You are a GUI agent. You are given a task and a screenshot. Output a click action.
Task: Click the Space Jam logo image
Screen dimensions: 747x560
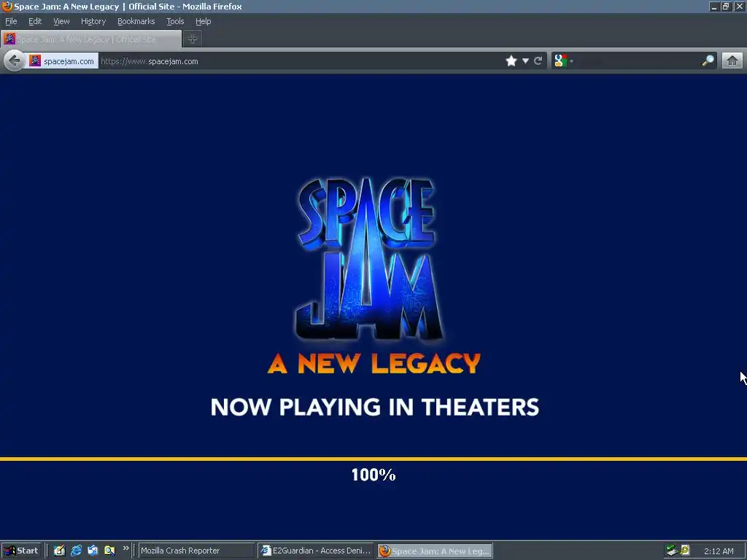point(370,259)
